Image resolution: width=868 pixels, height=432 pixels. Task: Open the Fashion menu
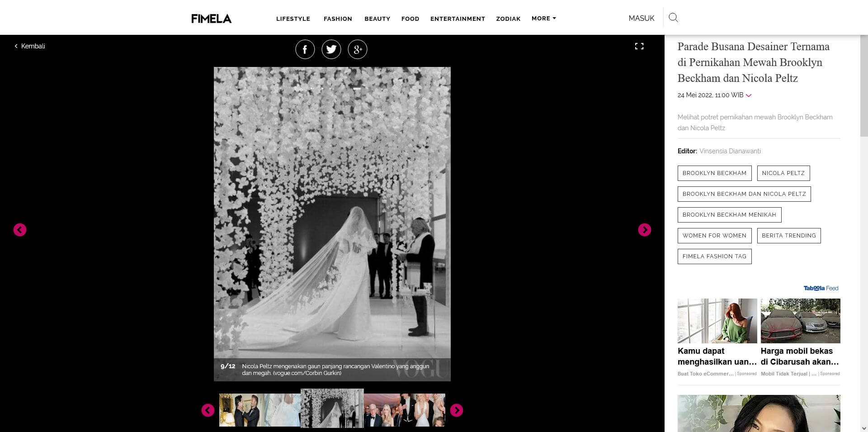(x=338, y=19)
